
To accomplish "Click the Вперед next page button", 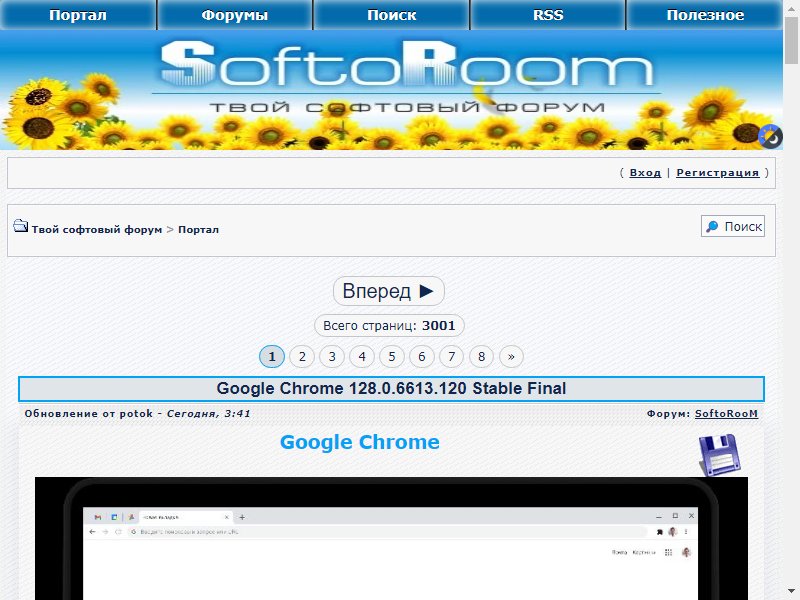I will coord(388,291).
